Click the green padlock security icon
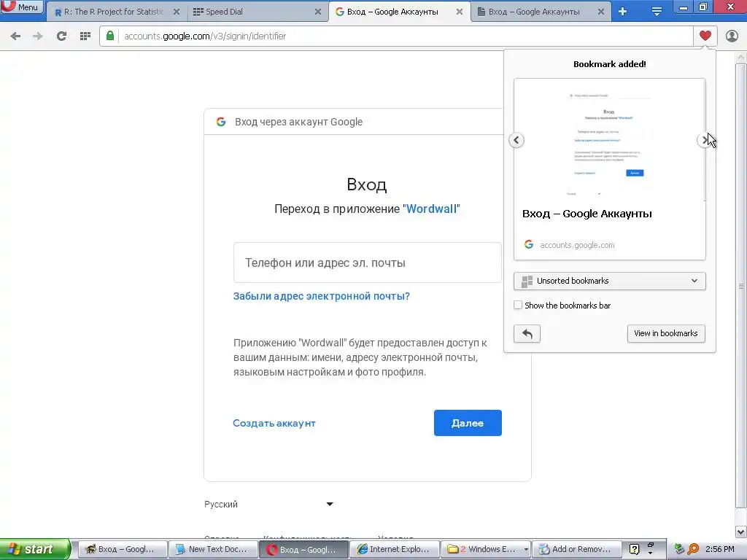Screen dimensions: 747x560 click(x=110, y=36)
